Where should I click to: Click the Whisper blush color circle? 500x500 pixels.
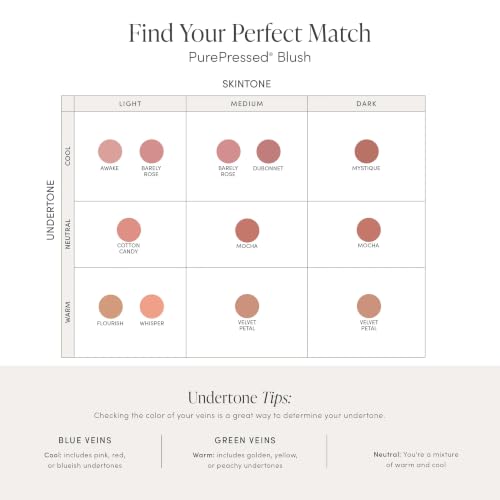(x=152, y=306)
